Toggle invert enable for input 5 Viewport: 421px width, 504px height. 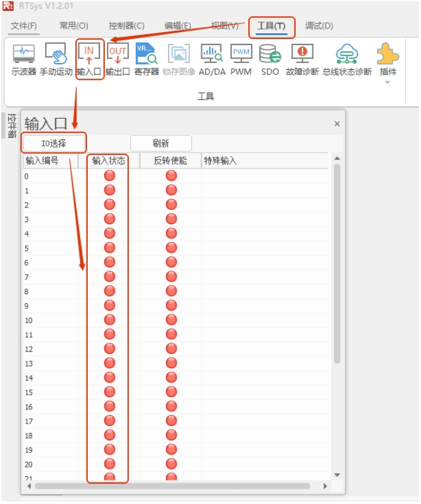(172, 248)
